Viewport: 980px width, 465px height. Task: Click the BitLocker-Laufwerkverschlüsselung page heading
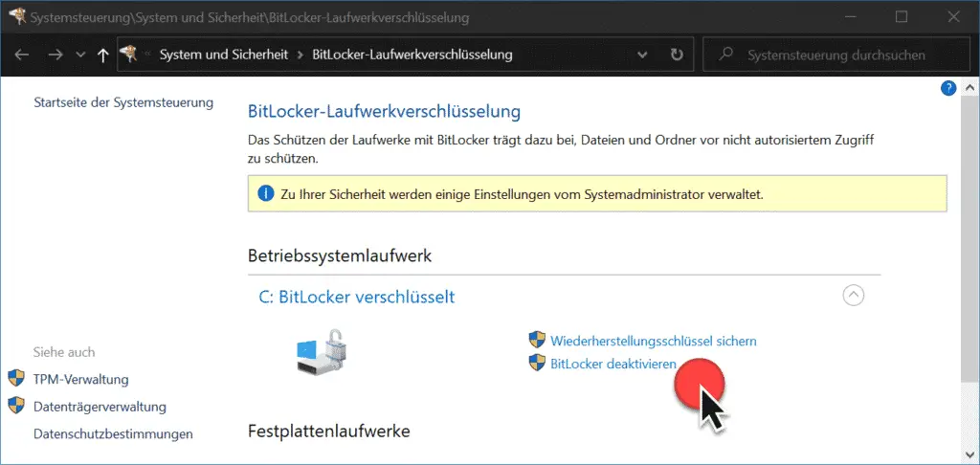point(385,113)
